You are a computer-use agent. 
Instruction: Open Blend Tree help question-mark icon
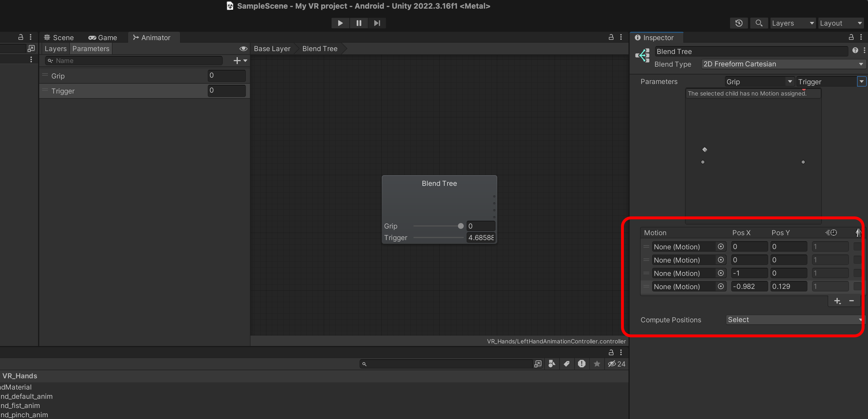coord(855,50)
